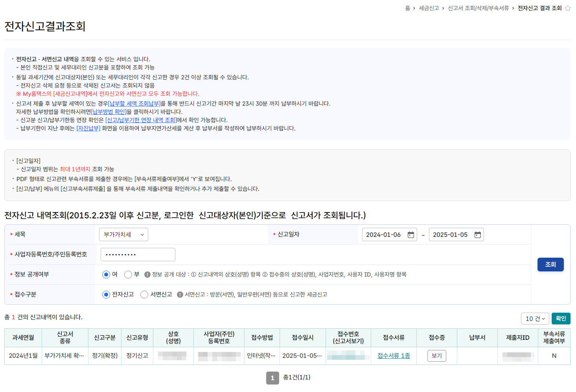Select the 여 option for 정보 공개여부

pyautogui.click(x=105, y=275)
